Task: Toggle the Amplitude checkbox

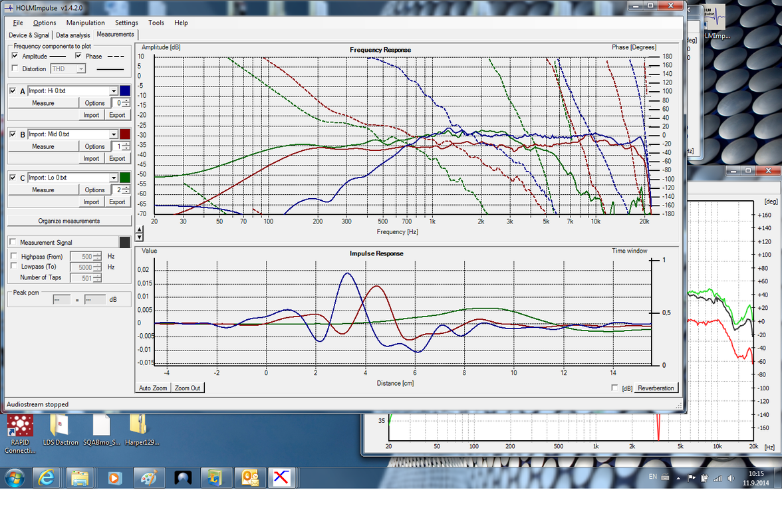Action: [x=15, y=56]
